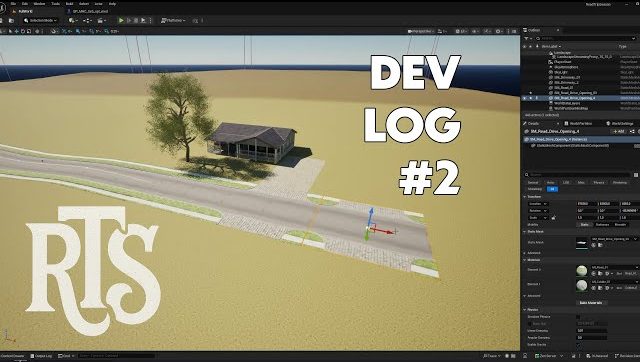Open the Platforms dropdown
640x362 pixels.
pyautogui.click(x=173, y=20)
